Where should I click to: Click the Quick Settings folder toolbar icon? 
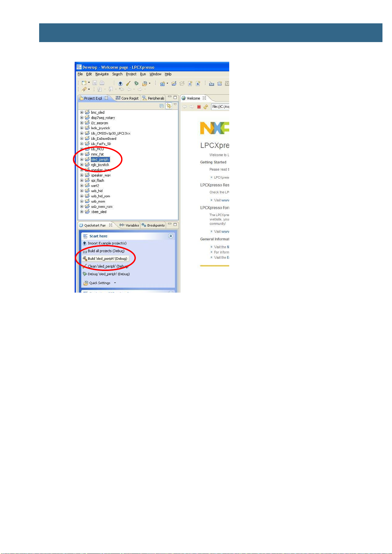144,84
